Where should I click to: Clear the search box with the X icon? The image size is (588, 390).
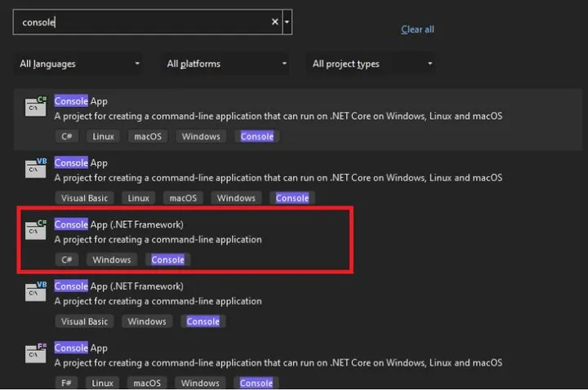click(x=275, y=22)
